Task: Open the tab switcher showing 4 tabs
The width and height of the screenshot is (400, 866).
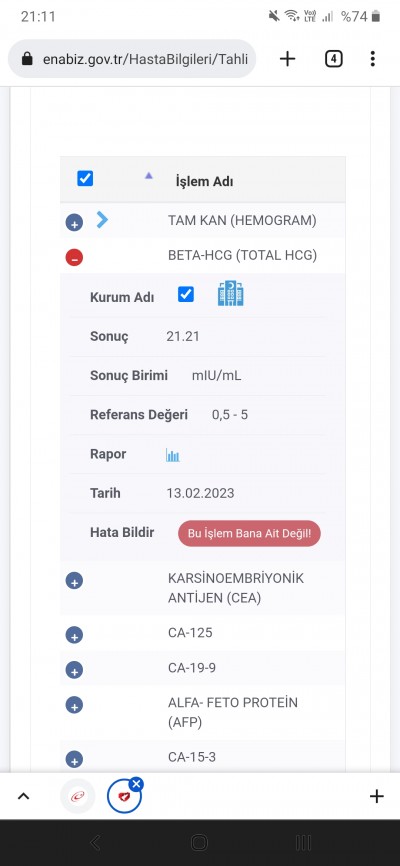Action: [x=333, y=59]
